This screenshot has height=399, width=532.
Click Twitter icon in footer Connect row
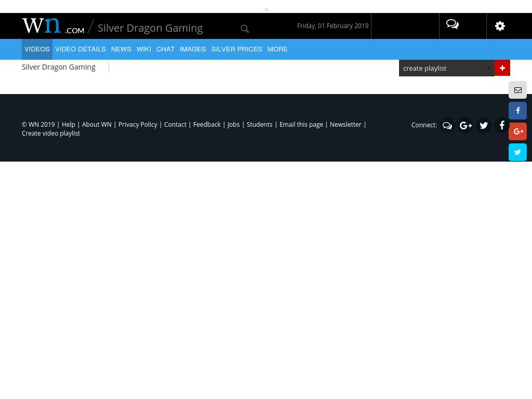[x=484, y=125]
